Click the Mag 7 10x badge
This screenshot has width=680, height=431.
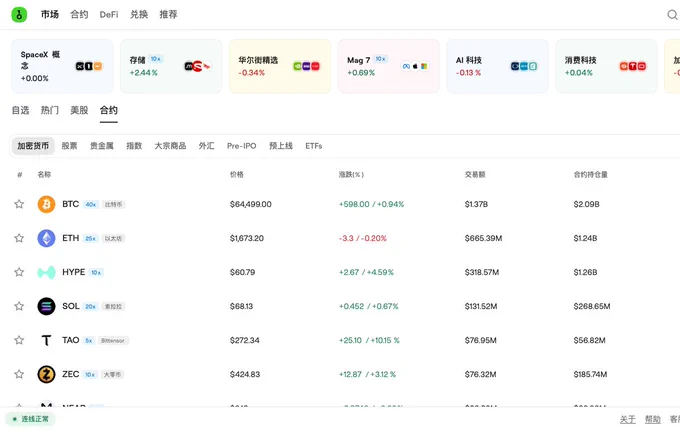point(380,59)
